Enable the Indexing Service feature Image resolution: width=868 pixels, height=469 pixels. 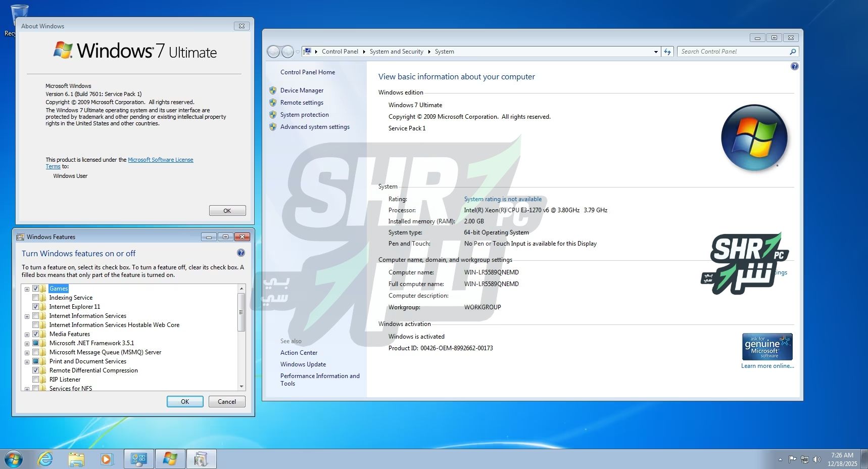pyautogui.click(x=36, y=297)
